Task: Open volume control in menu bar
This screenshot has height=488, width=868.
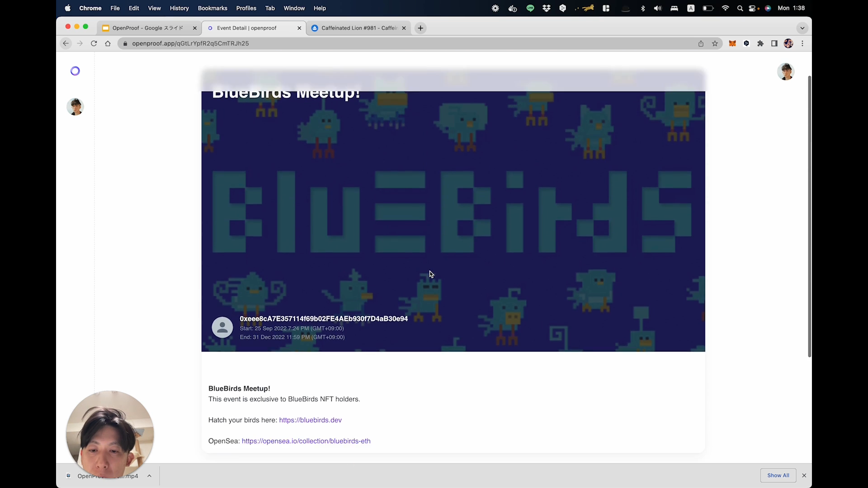Action: click(x=658, y=8)
